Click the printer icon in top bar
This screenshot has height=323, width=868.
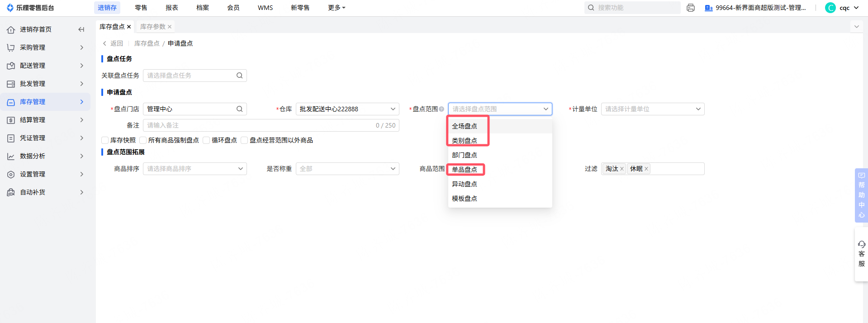pyautogui.click(x=691, y=8)
